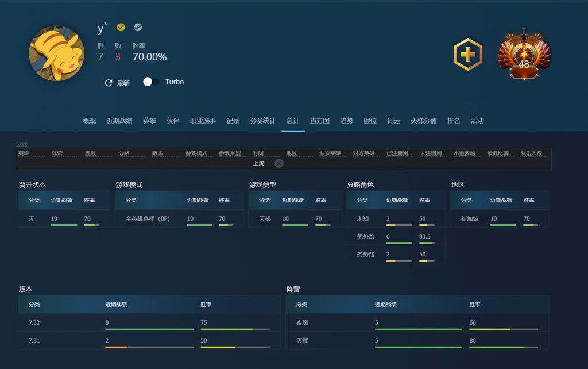
Task: Open the 眼位 wards tab
Action: tap(370, 121)
